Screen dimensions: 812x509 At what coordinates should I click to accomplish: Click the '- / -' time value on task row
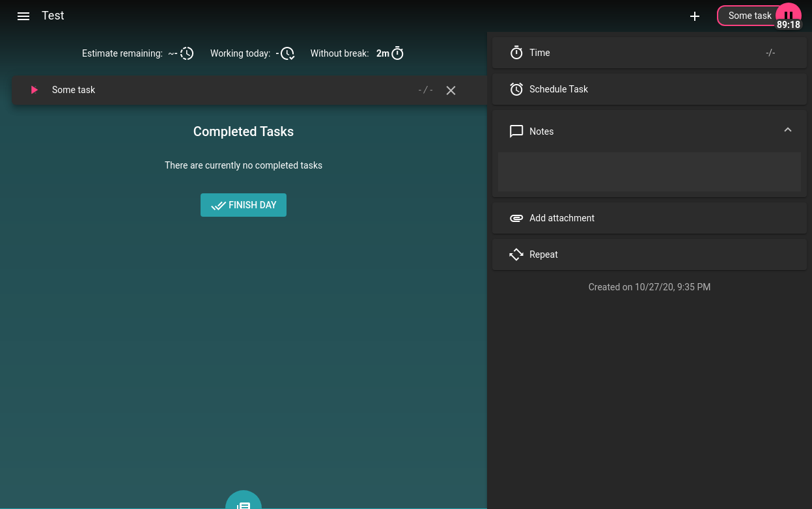pyautogui.click(x=425, y=90)
